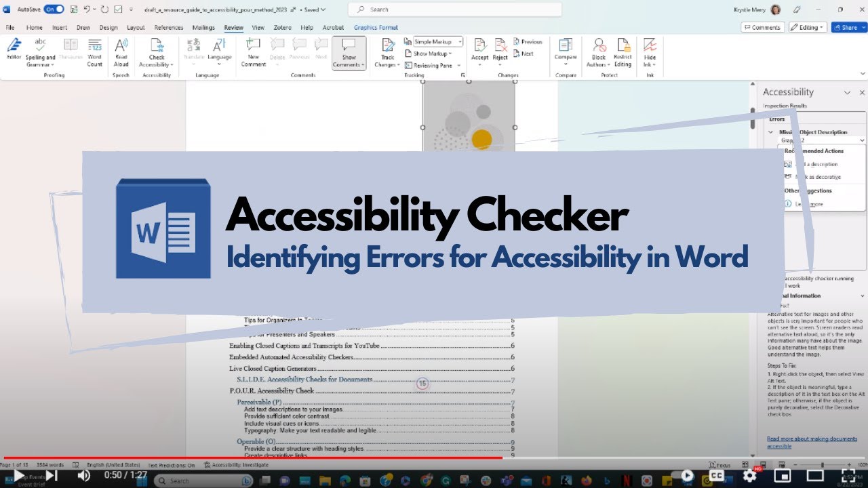Start Read Aloud speech
Viewport: 868px width, 488px height.
click(121, 52)
